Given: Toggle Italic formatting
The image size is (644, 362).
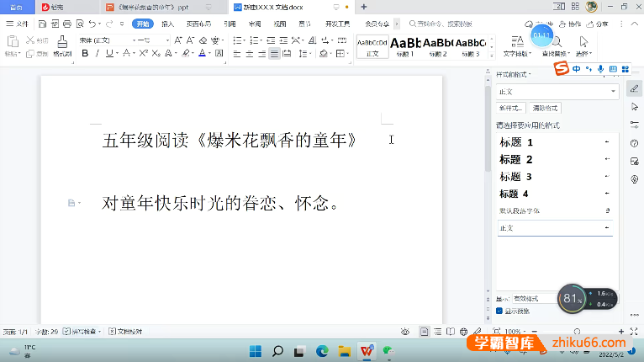Looking at the screenshot, I should pyautogui.click(x=97, y=53).
